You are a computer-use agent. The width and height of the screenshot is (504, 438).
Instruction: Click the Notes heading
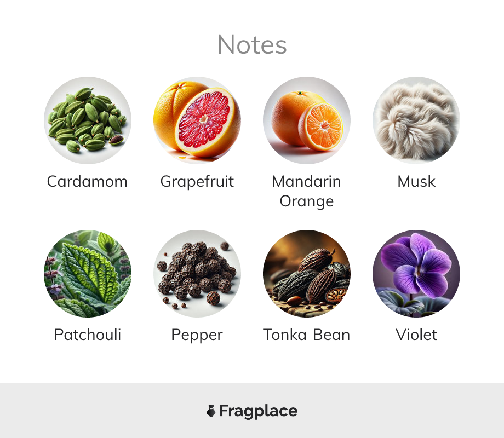252,45
